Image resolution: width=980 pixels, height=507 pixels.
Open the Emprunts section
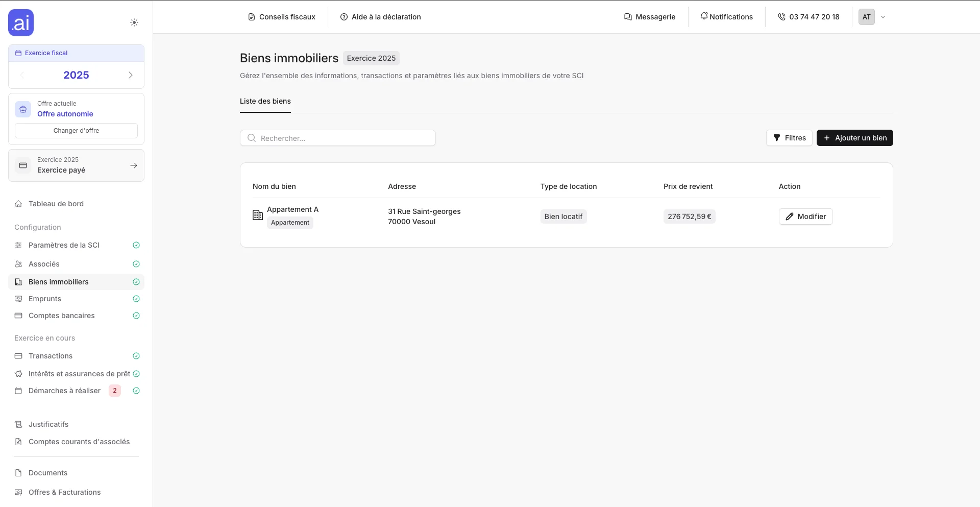pos(45,299)
